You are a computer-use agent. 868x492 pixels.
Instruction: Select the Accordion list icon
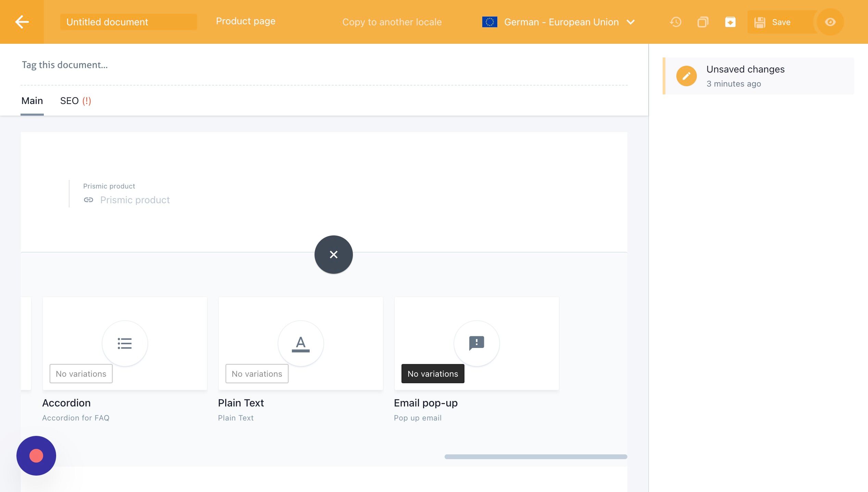coord(125,344)
